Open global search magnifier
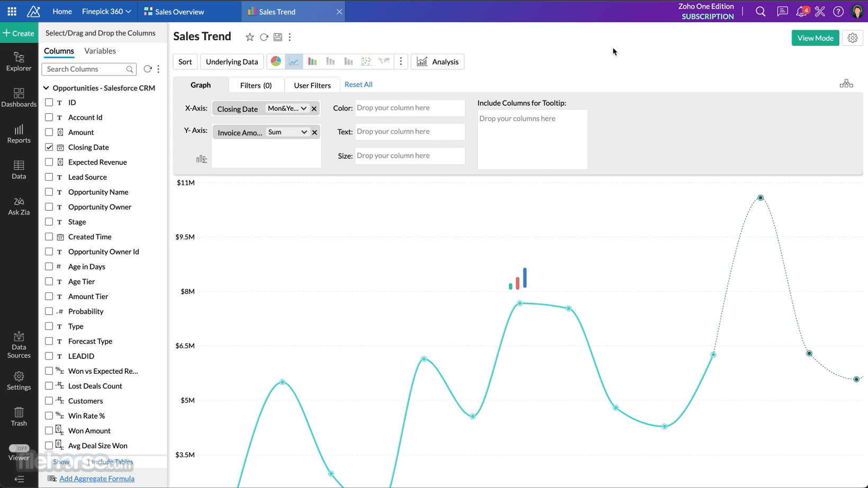The image size is (868, 488). click(x=761, y=11)
